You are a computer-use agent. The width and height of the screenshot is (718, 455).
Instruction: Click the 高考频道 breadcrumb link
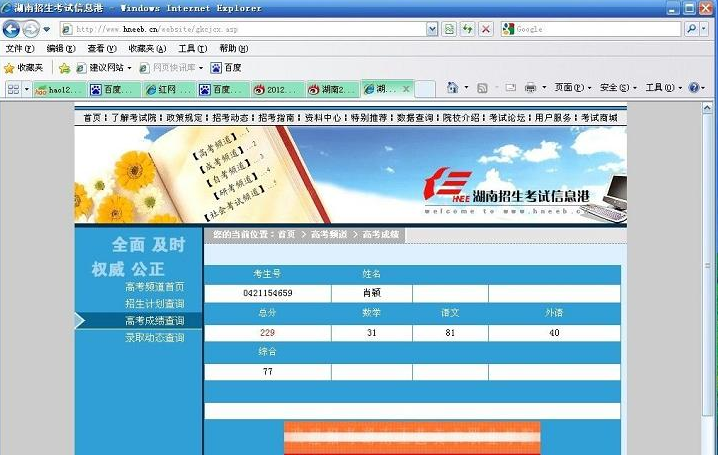point(329,235)
